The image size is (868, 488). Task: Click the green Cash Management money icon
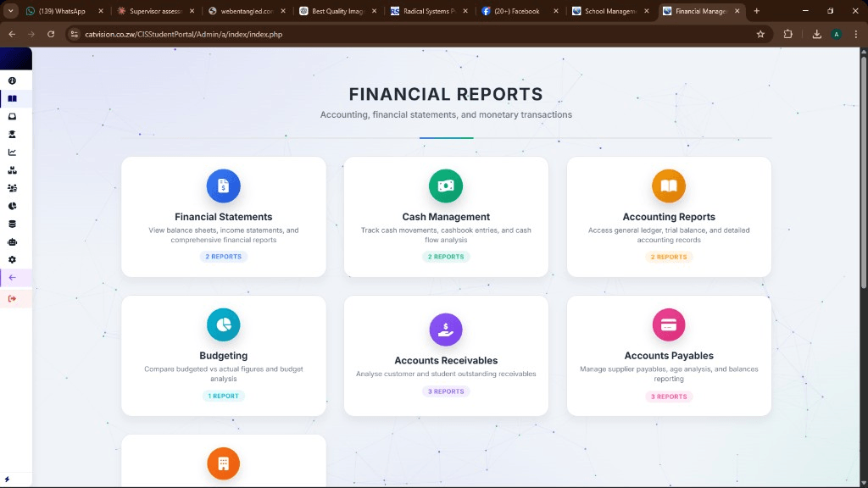446,186
